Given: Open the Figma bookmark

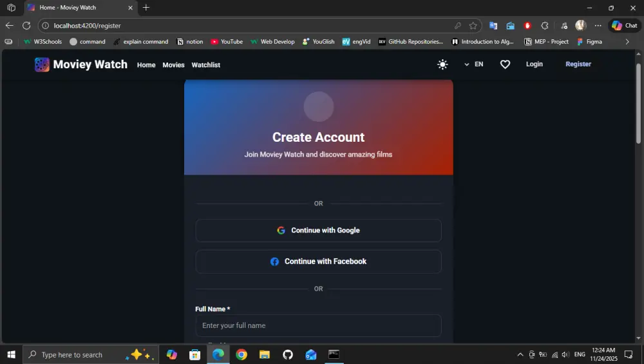Looking at the screenshot, I should point(589,41).
